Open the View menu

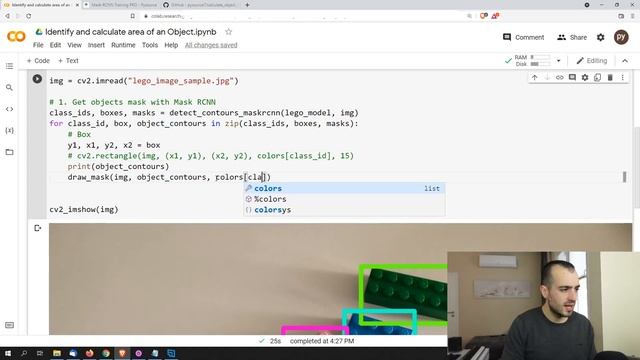pos(74,45)
